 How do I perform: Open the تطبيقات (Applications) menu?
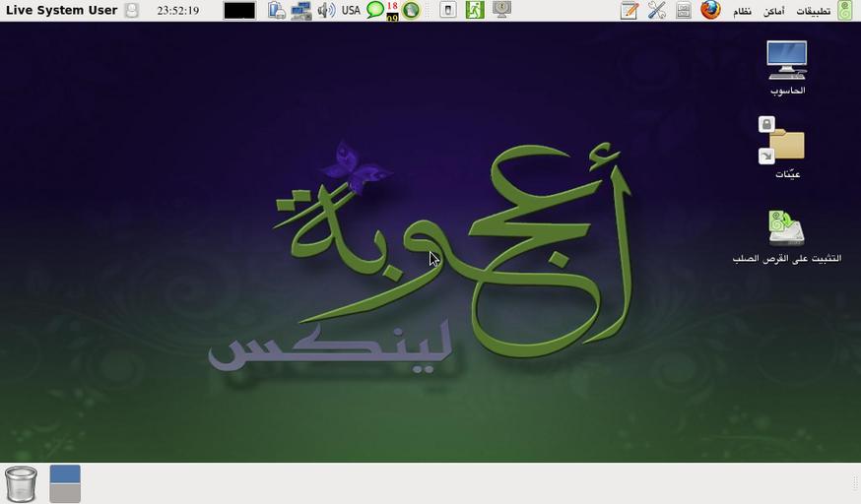813,11
